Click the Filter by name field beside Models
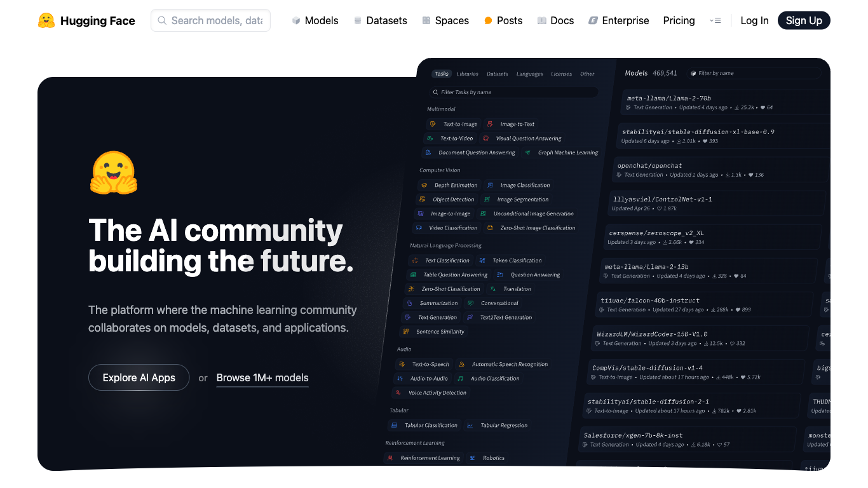Screen dimensions: 868x488 753,73
